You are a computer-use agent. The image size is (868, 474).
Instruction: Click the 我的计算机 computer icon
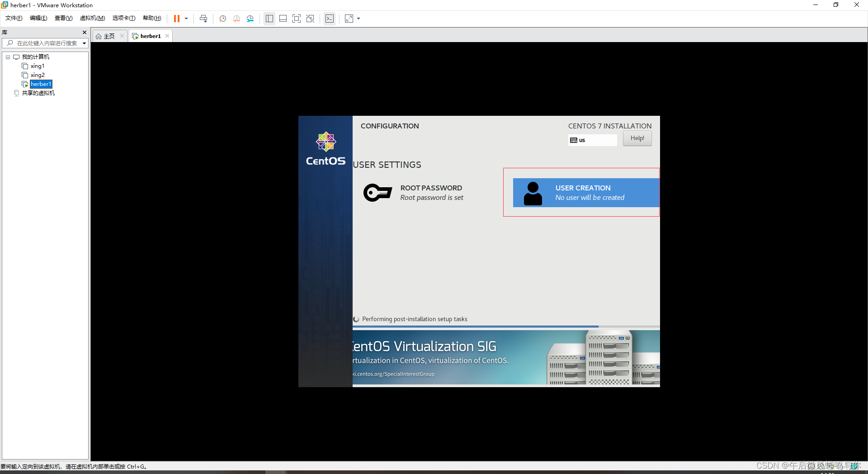(x=16, y=57)
